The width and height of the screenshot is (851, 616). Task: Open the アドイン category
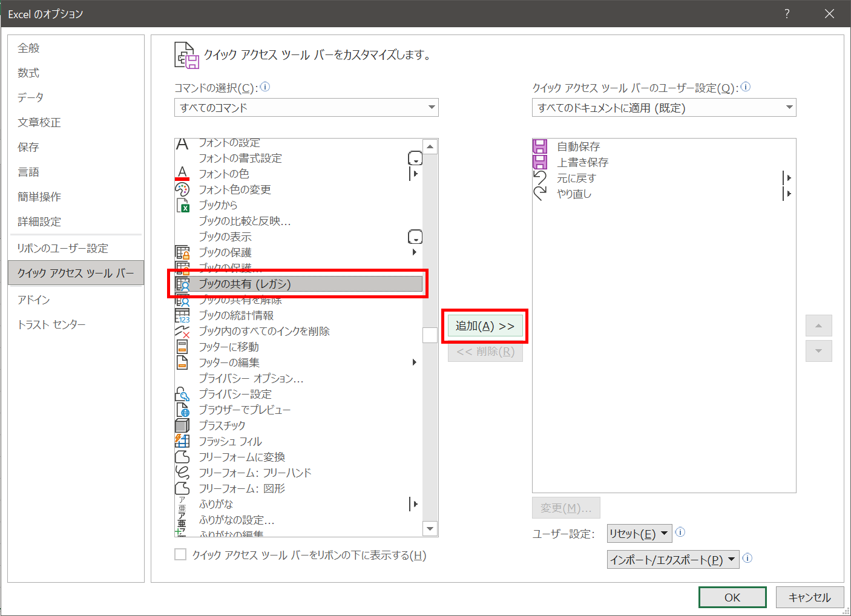pos(76,300)
